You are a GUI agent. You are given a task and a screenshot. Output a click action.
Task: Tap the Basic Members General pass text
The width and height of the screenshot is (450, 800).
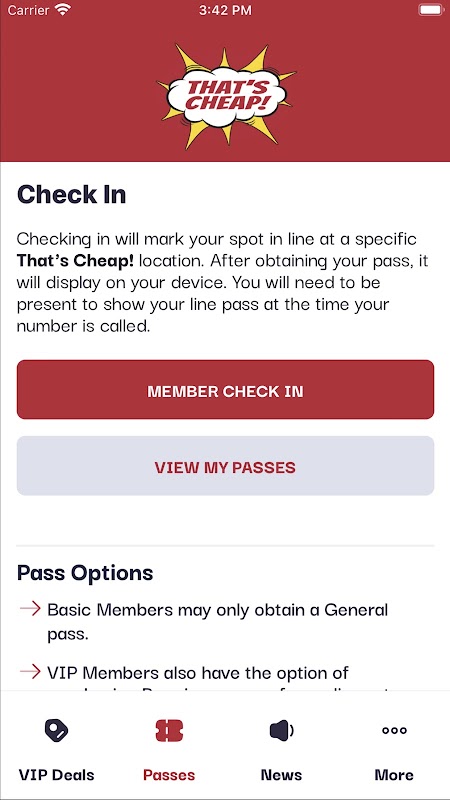(x=217, y=622)
